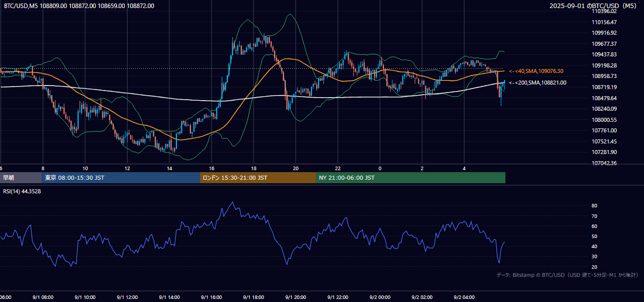The image size is (644, 302).
Task: Click price axis value 110396.02
Action: (604, 11)
